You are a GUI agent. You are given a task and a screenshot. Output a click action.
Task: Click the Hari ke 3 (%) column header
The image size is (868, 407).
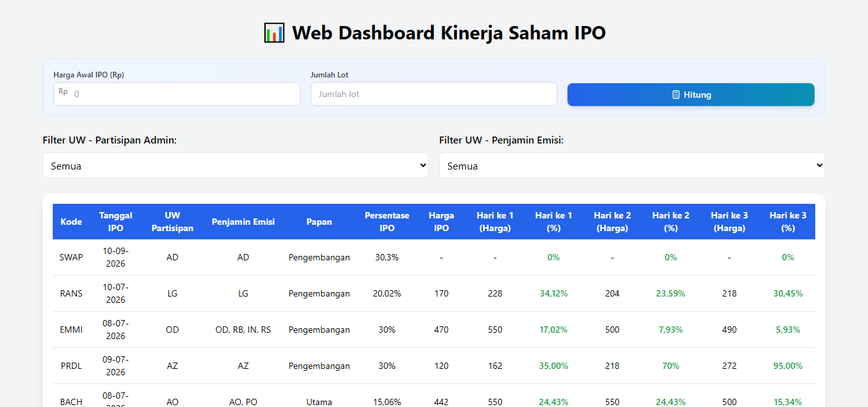pos(788,222)
